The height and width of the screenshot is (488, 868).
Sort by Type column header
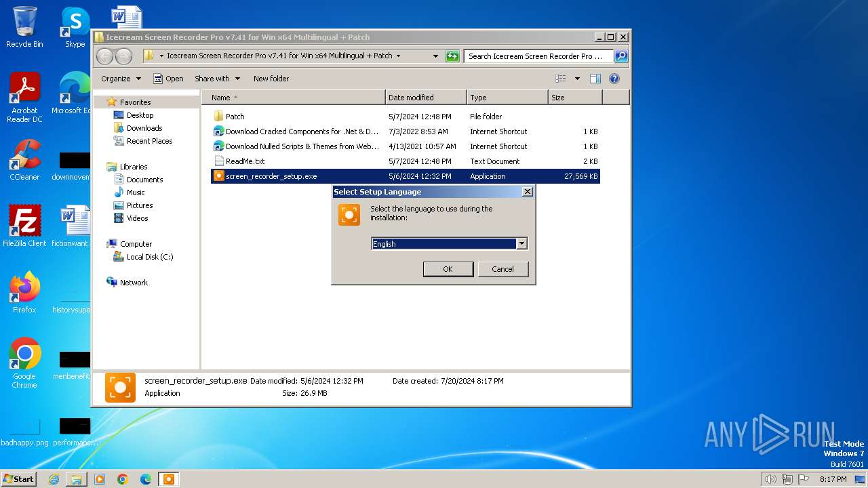(x=507, y=98)
